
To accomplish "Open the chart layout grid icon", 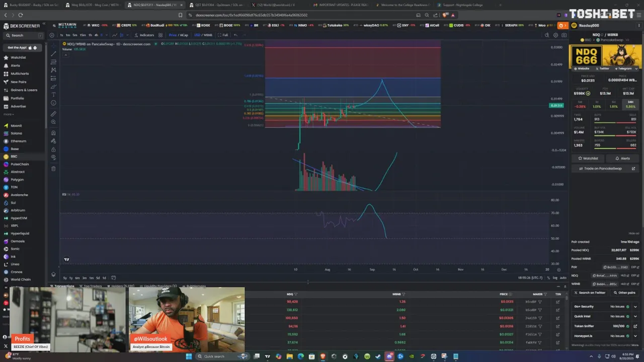I will [x=160, y=35].
